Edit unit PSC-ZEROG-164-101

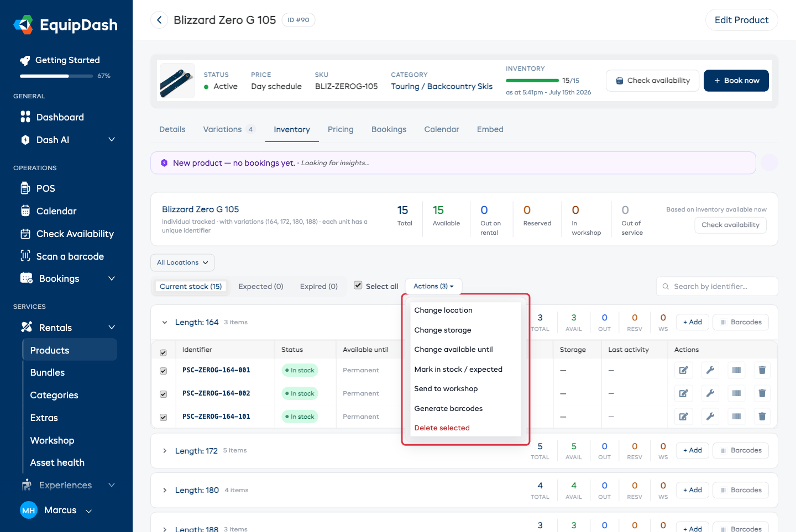coord(684,417)
